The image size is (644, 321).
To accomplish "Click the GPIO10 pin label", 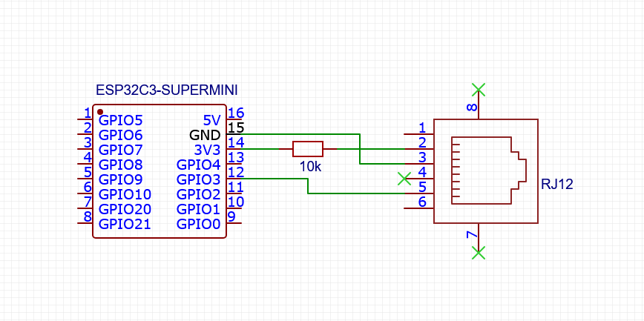I will [125, 194].
